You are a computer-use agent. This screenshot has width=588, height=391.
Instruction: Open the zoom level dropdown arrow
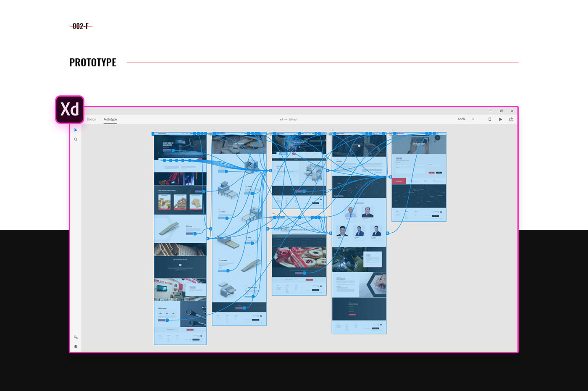click(x=473, y=119)
